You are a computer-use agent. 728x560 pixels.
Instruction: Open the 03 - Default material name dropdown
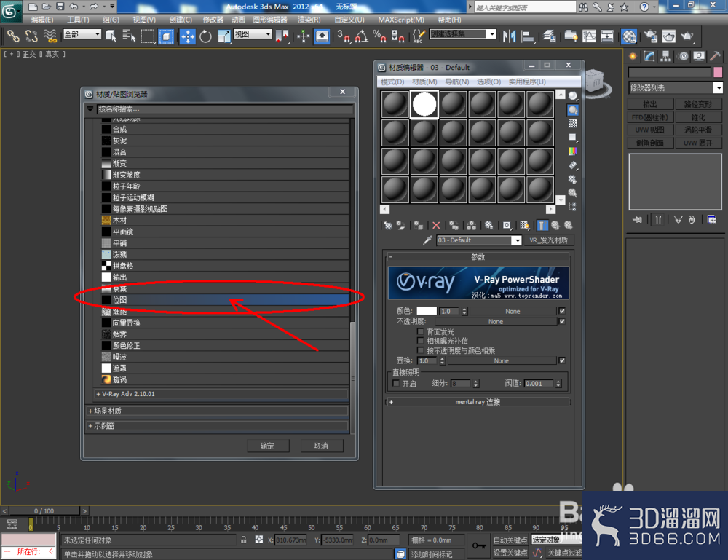click(x=516, y=240)
